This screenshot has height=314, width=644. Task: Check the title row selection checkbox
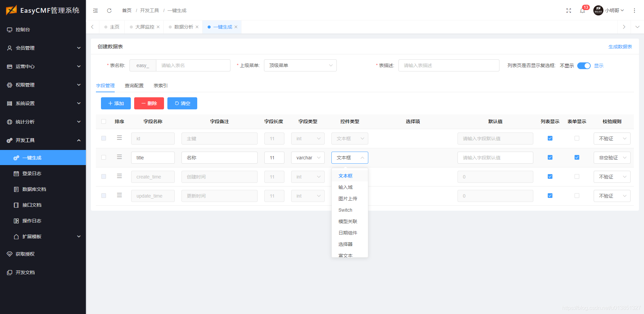click(x=104, y=157)
